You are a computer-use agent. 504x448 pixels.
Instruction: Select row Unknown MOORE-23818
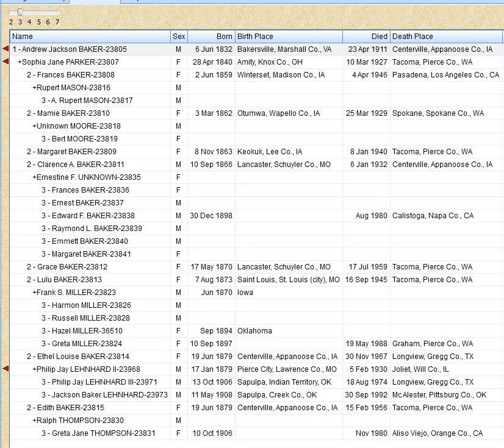point(256,126)
